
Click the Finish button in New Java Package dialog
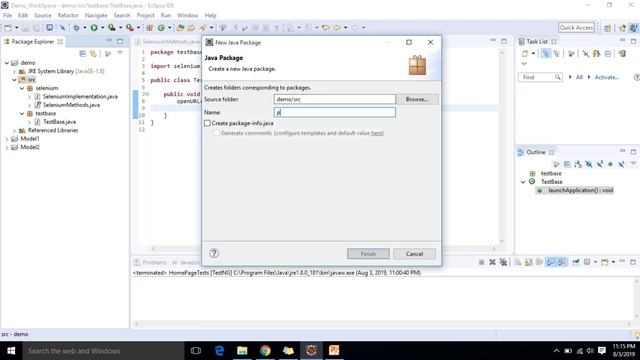(x=368, y=253)
